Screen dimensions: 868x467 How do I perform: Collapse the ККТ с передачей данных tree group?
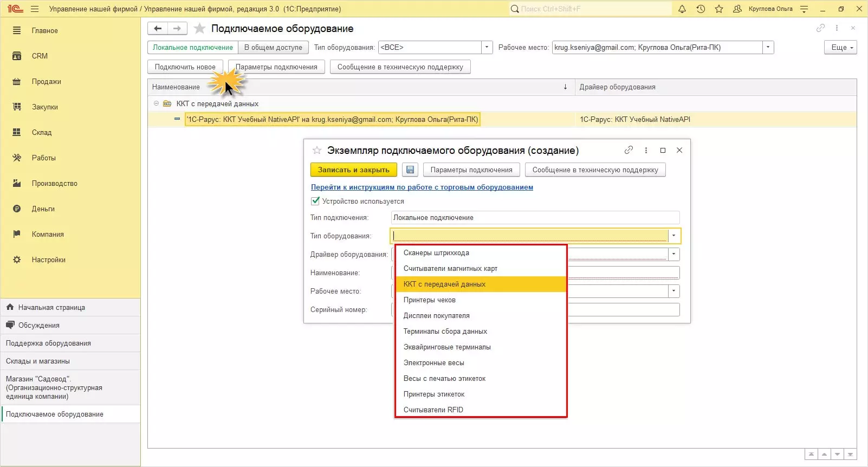[156, 103]
